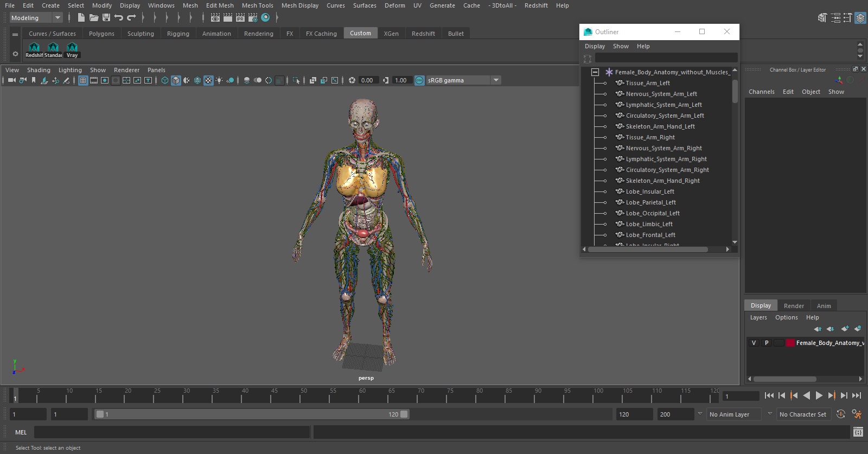Screen dimensions: 868x454
Task: Toggle the Textured checker display icon
Action: coord(208,80)
